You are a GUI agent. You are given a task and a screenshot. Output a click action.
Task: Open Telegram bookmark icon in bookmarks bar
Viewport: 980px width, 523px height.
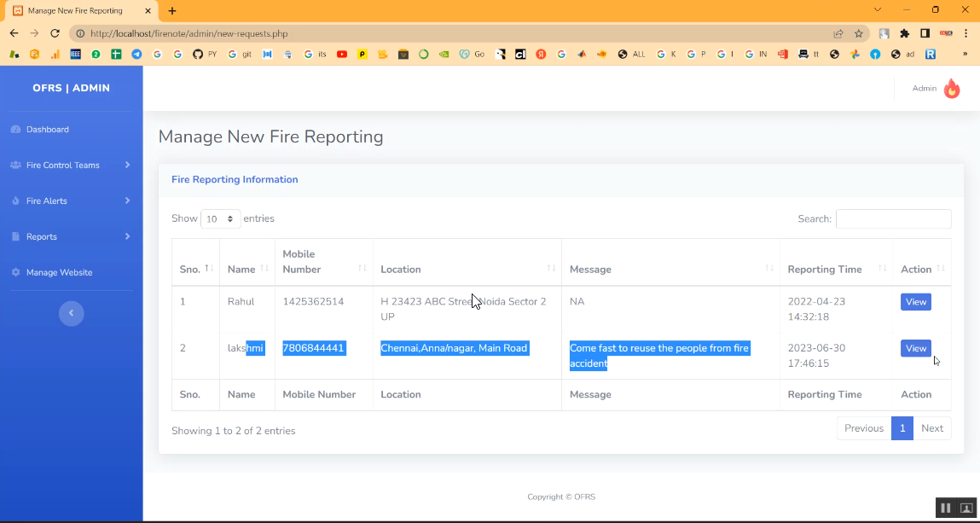(136, 54)
